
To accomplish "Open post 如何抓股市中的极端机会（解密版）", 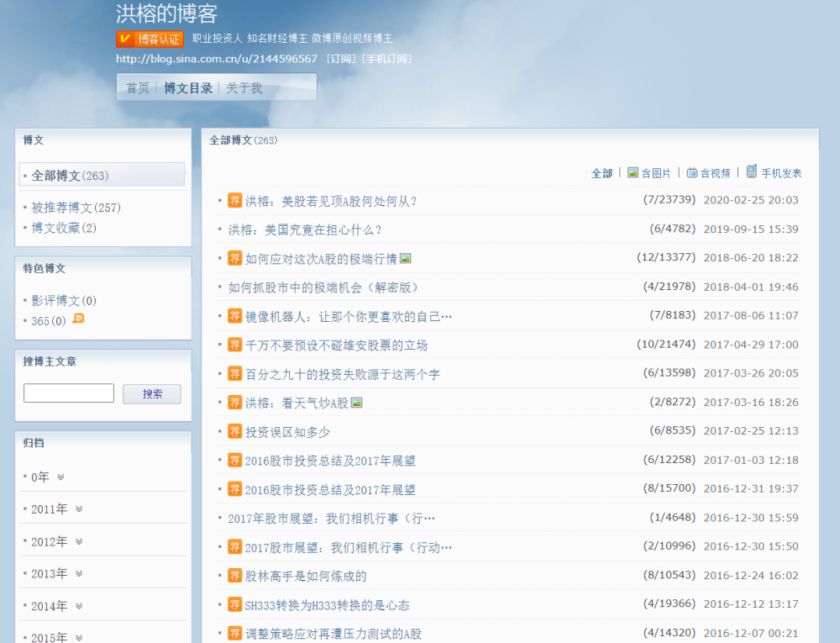I will 323,287.
